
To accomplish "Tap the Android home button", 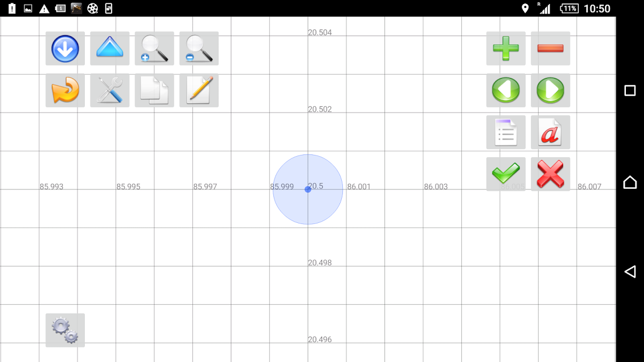I will [x=630, y=182].
